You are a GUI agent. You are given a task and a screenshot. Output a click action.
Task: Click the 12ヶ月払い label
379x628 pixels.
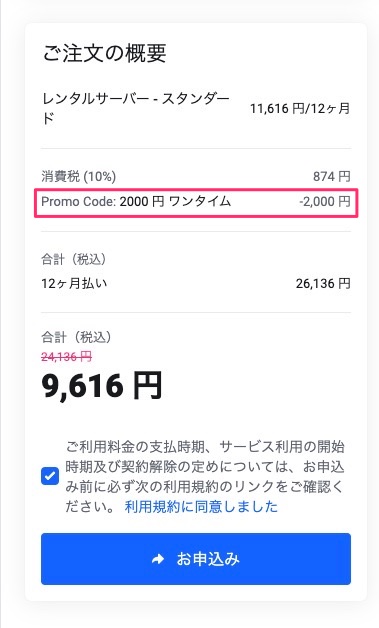click(x=74, y=284)
